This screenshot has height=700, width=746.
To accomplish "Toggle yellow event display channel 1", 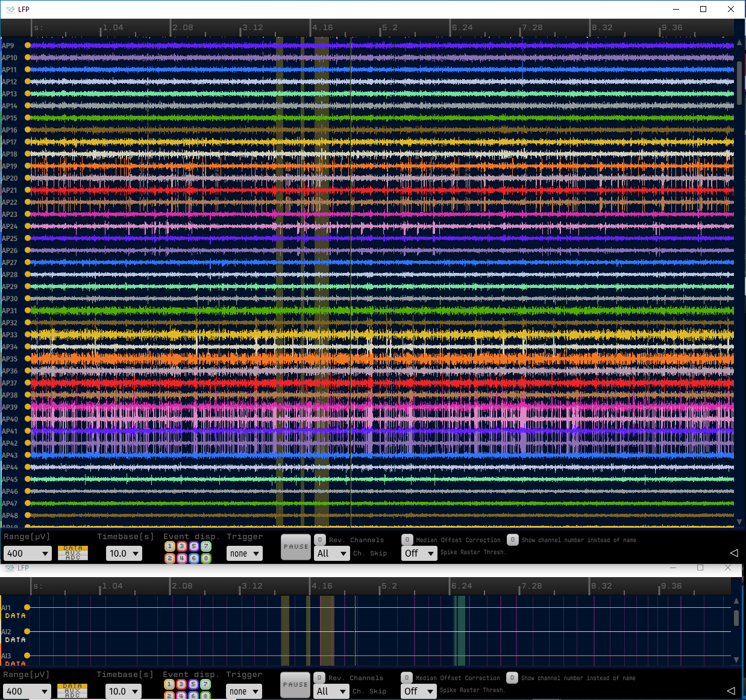I will [x=169, y=546].
